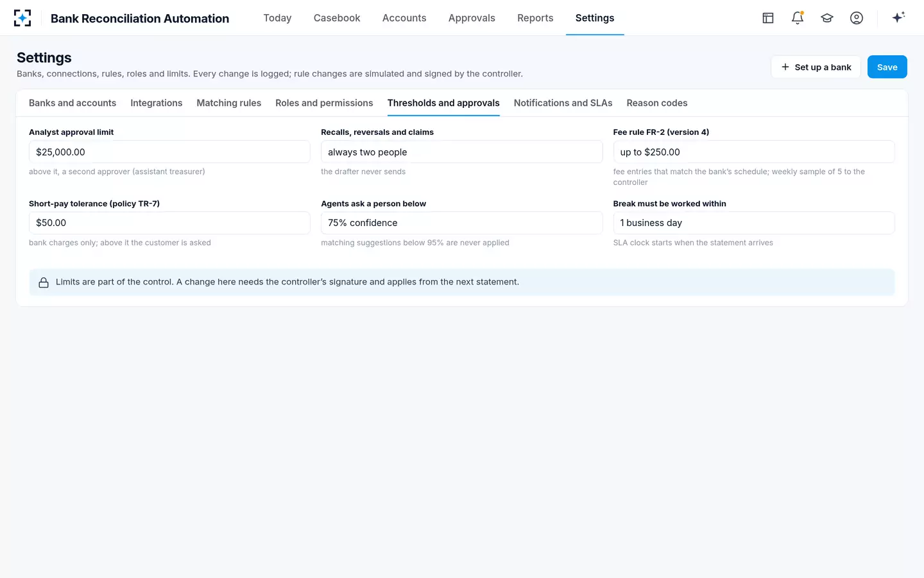Click the Set up a bank button
This screenshot has width=924, height=578.
[x=816, y=67]
